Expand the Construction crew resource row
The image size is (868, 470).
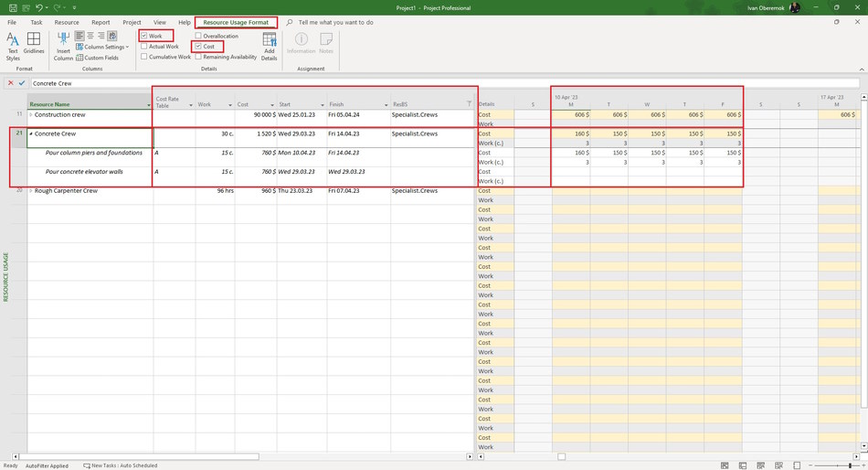[31, 114]
